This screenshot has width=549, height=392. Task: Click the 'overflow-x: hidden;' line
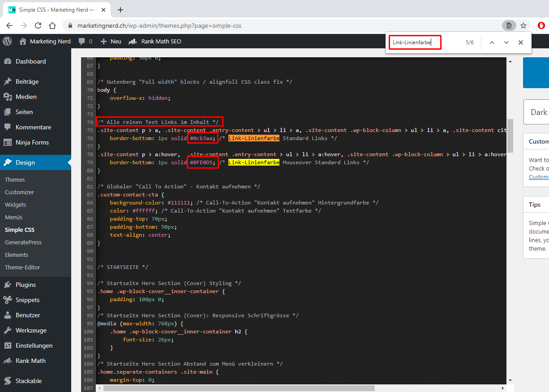[140, 98]
